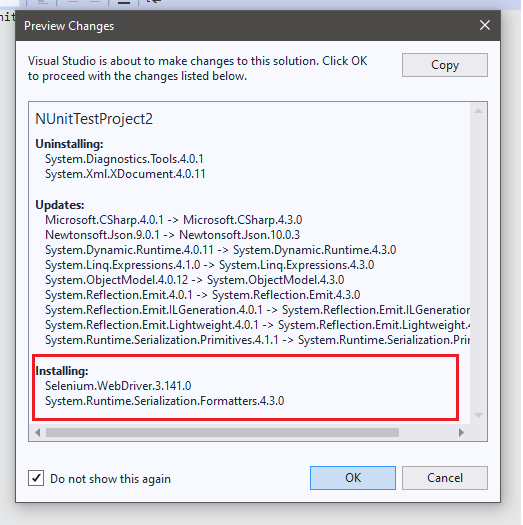Click the Installing section label
The height and width of the screenshot is (525, 523).
tap(62, 371)
